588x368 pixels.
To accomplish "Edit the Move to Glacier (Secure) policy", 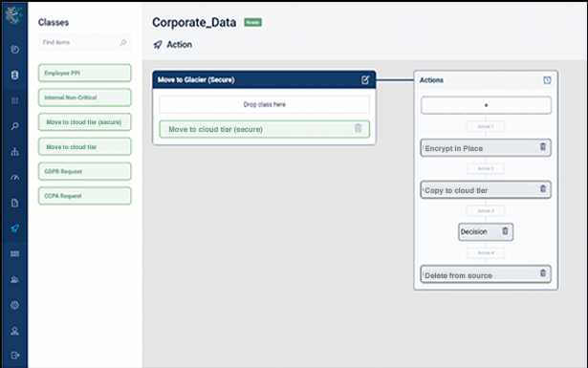I will 365,79.
